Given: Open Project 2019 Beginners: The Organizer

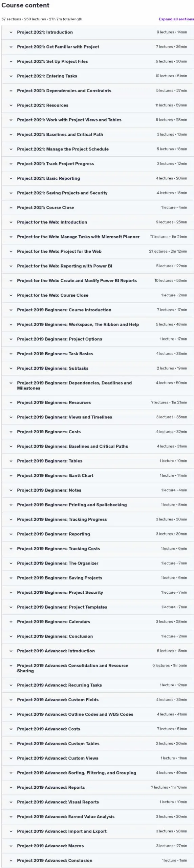Looking at the screenshot, I should click(x=98, y=563).
